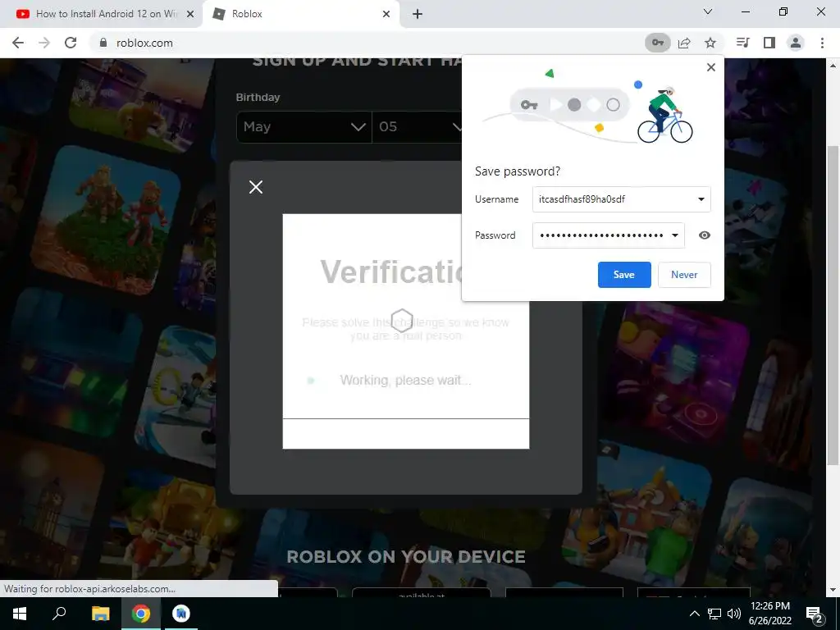The image size is (840, 630).
Task: Select the Roblox tab
Action: 300,14
